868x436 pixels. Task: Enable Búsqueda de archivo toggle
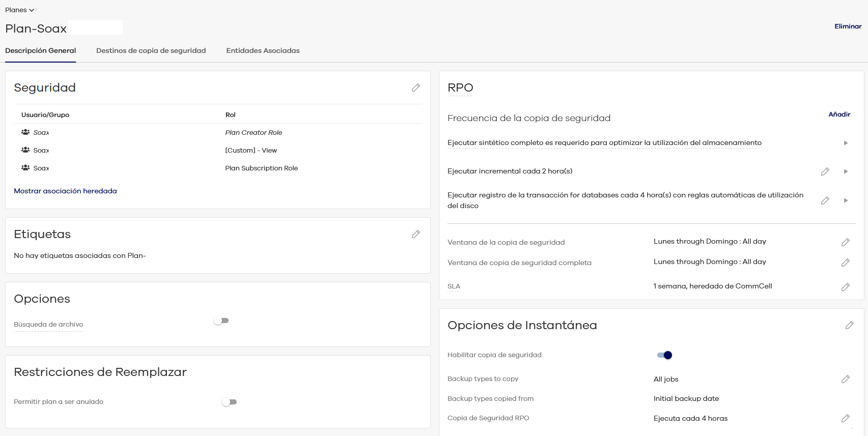click(221, 321)
